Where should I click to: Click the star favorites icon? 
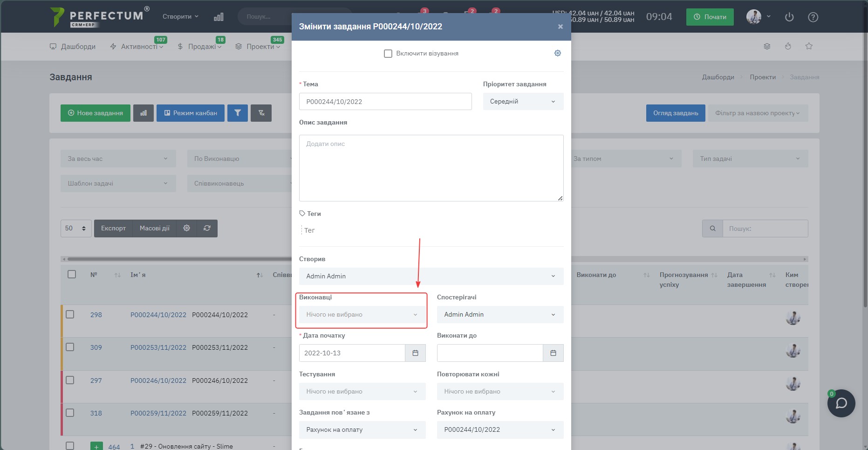[x=809, y=46]
